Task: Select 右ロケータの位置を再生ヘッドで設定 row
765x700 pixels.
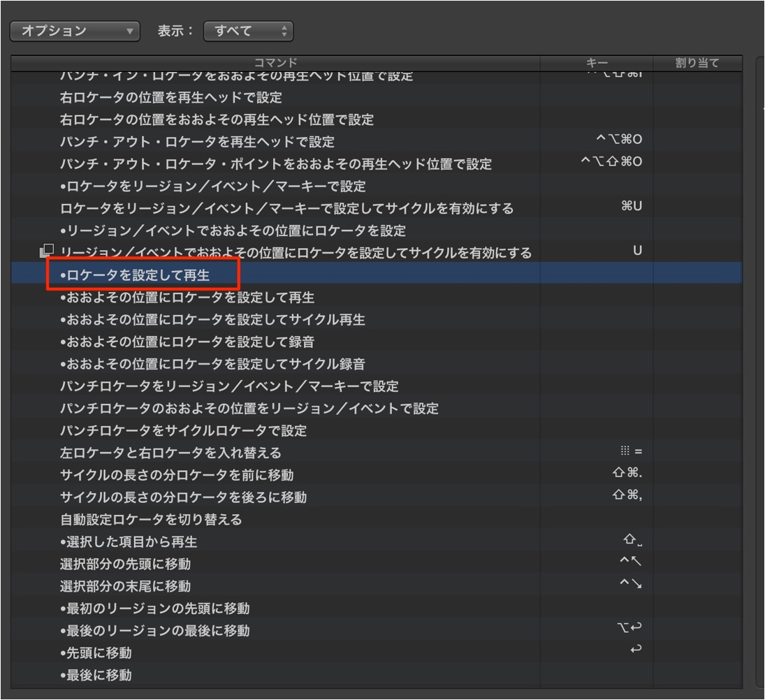Action: (377, 98)
